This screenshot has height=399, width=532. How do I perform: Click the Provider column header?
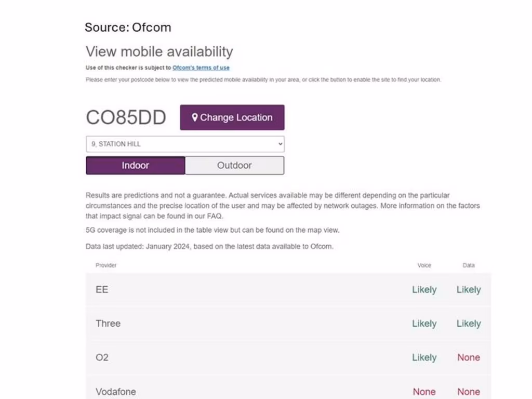(x=106, y=265)
